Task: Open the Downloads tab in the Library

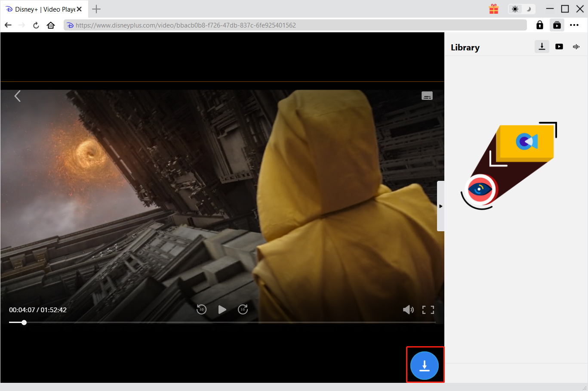Action: pos(542,47)
